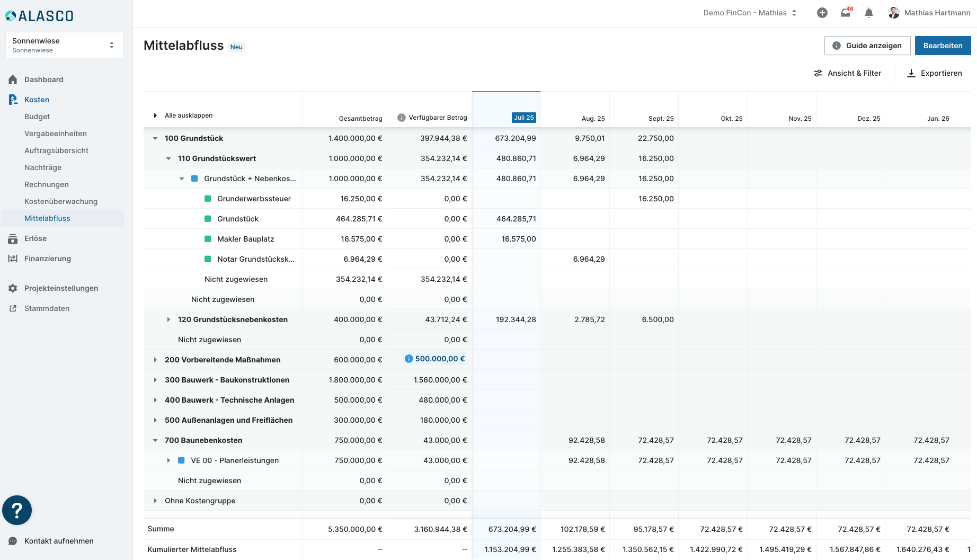Expand the 200 Vorbereitende Maßnahmen row
This screenshot has height=560, width=977.
pos(155,360)
